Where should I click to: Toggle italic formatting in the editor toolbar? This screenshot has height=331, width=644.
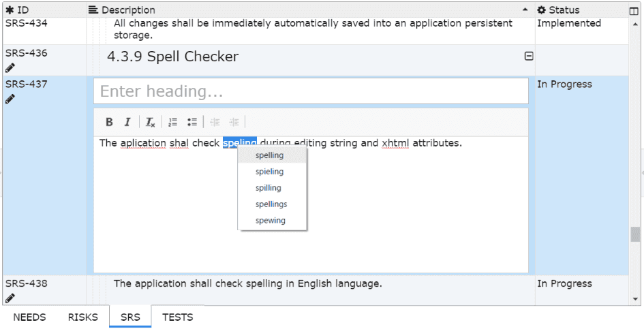click(x=127, y=123)
